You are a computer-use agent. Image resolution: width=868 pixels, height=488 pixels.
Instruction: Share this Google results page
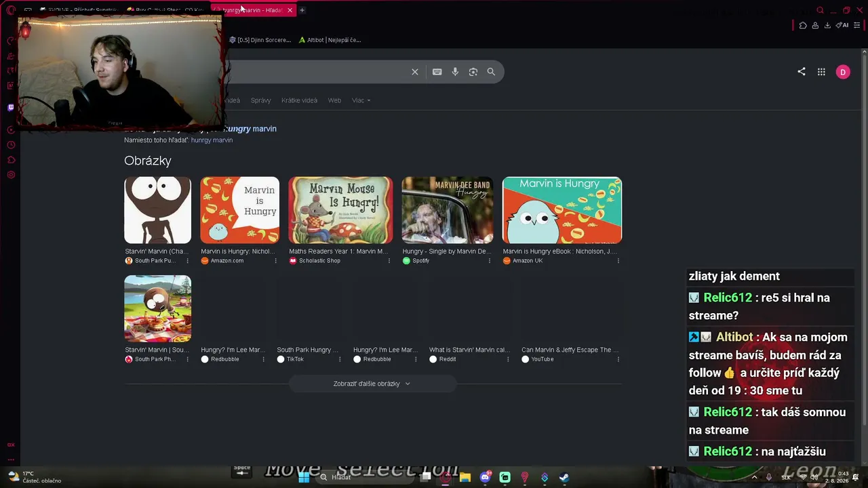coord(802,72)
